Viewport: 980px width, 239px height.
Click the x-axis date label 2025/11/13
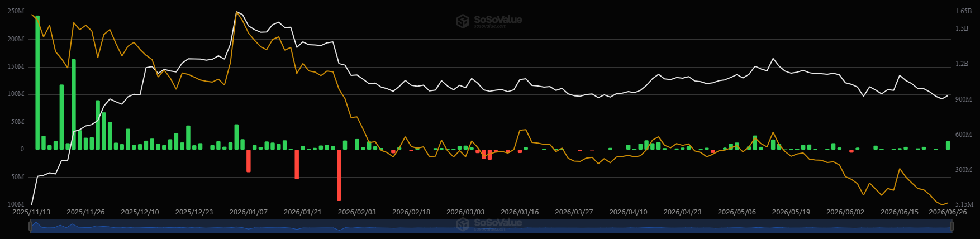[x=31, y=212]
